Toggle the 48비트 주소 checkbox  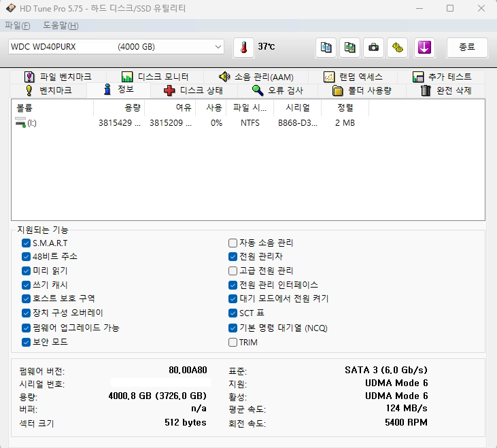[26, 256]
